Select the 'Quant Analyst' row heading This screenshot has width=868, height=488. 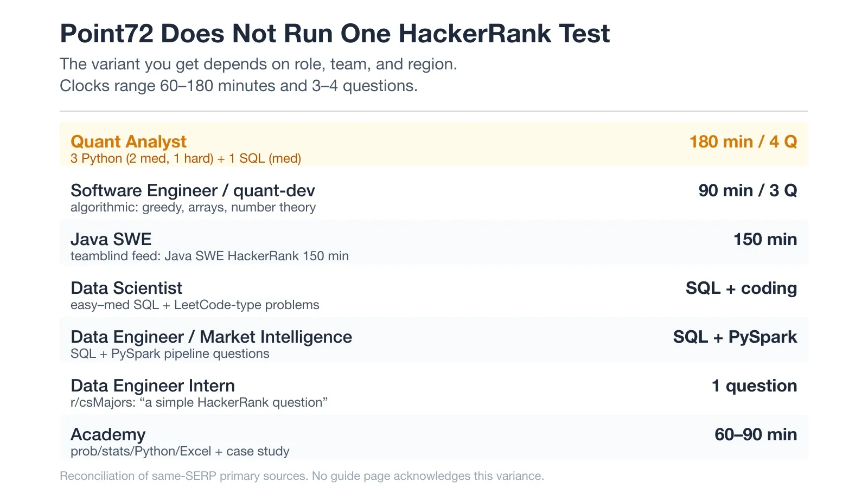(129, 142)
